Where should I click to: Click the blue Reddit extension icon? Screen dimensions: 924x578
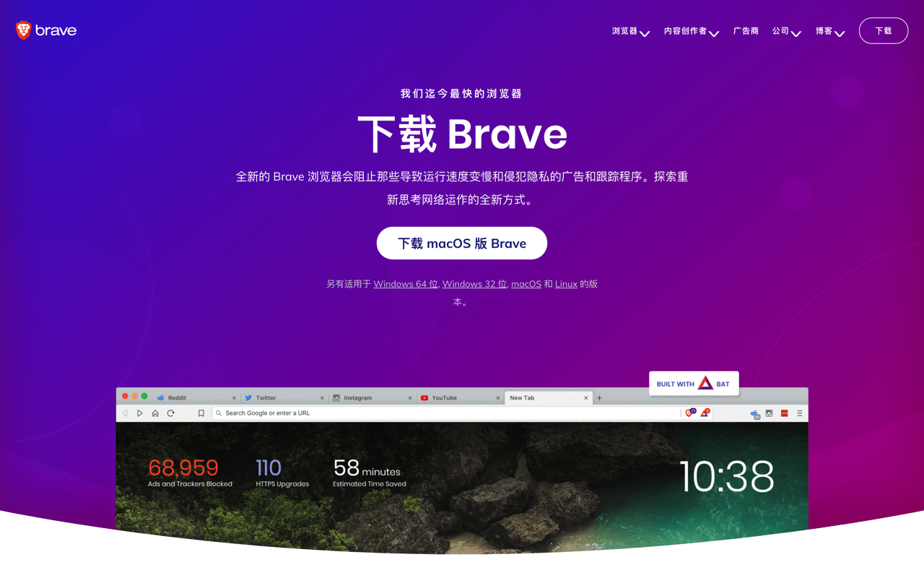point(755,414)
